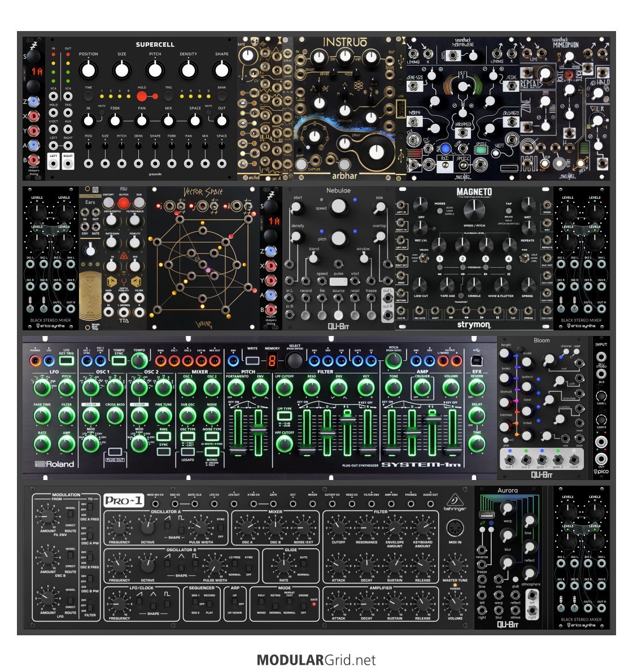
Task: Flip the Pro-1 sequencer RECORD/PLAY switch
Action: pos(209,604)
